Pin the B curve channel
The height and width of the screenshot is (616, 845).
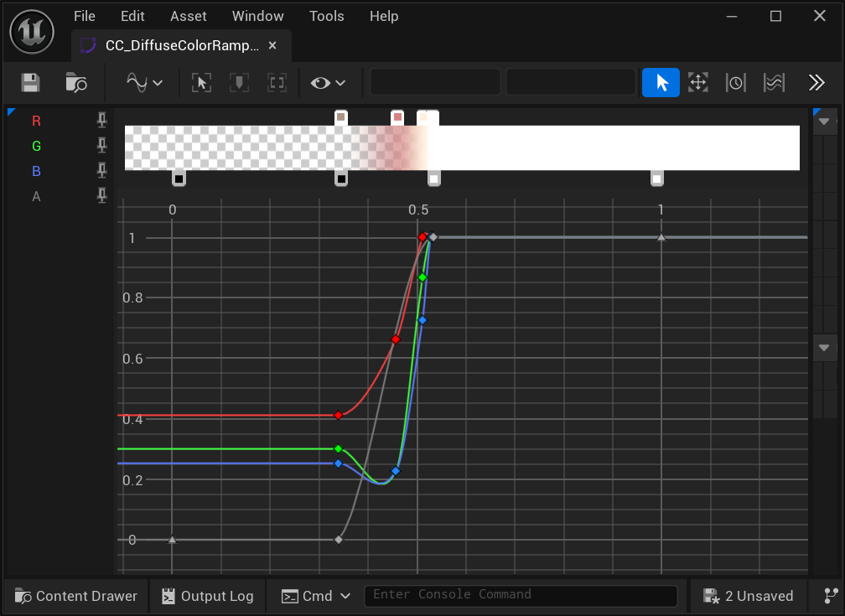(x=102, y=171)
